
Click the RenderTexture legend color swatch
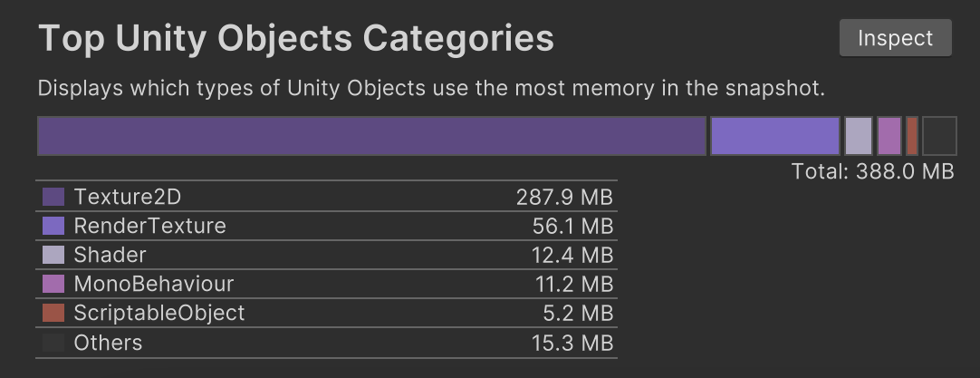pos(53,226)
